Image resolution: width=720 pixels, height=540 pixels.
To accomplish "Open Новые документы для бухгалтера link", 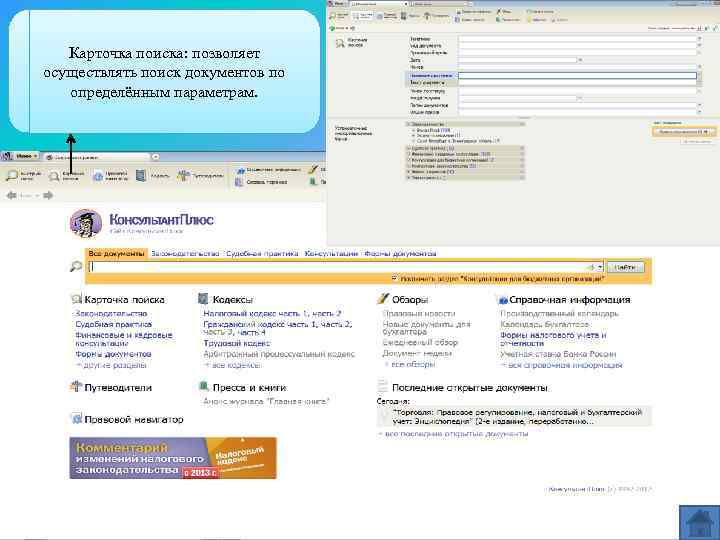I will tap(427, 328).
